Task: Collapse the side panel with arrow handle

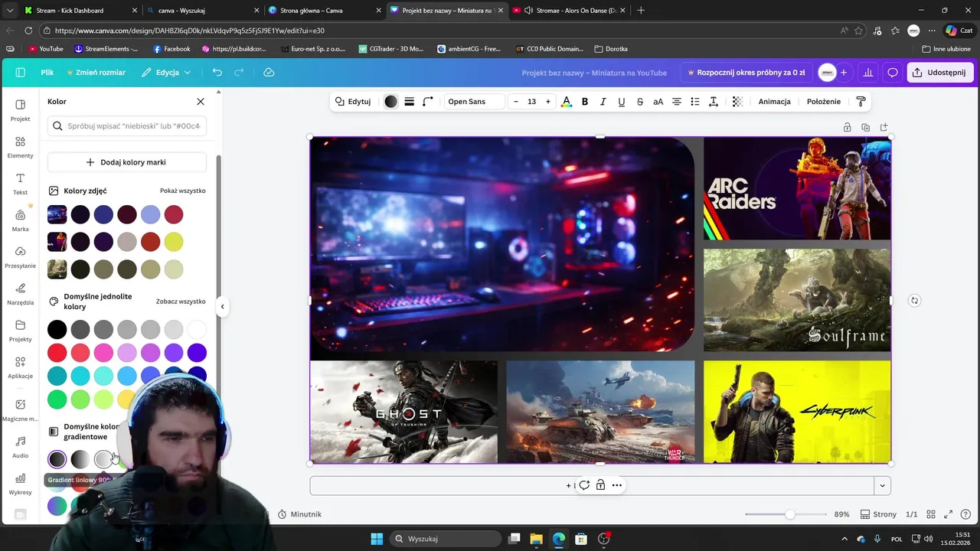Action: 222,307
